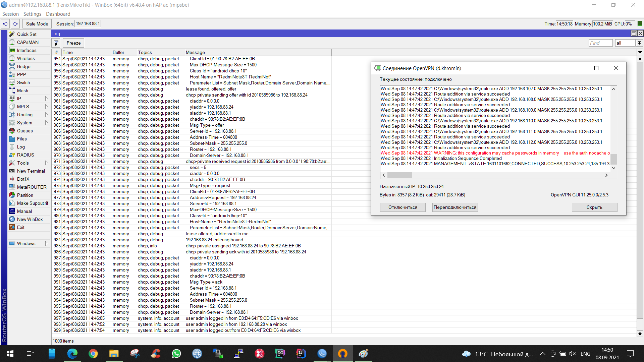Open Task View from the taskbar

click(30, 354)
